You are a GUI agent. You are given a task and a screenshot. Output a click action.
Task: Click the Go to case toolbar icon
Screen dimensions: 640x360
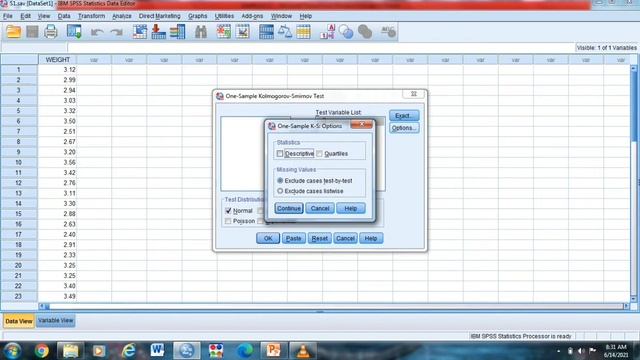(x=140, y=32)
